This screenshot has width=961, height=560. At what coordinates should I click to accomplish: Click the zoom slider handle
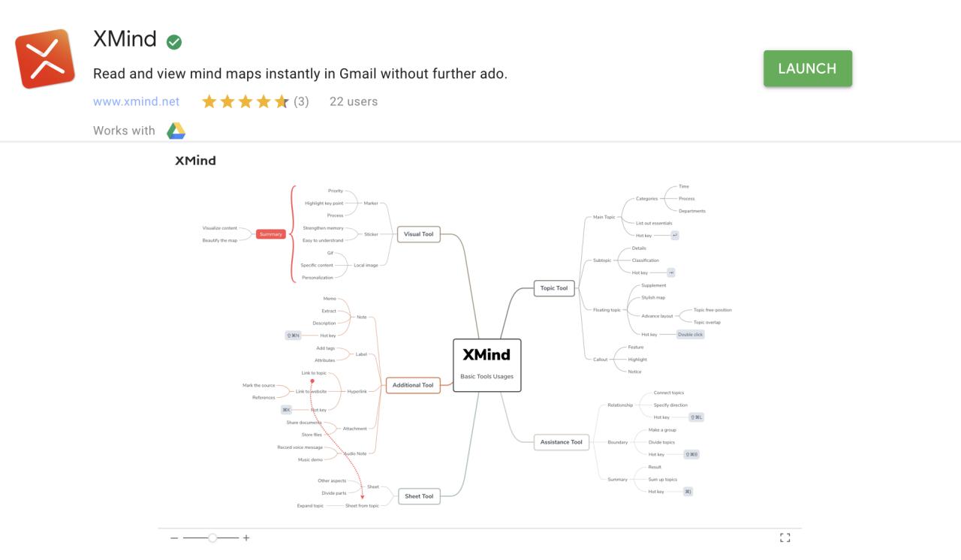tap(213, 537)
